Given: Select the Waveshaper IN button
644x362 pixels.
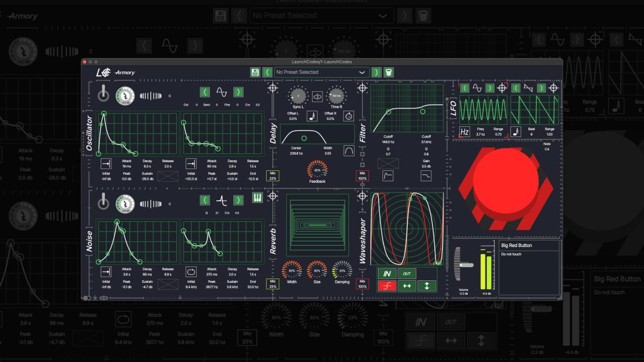Looking at the screenshot, I should 387,273.
